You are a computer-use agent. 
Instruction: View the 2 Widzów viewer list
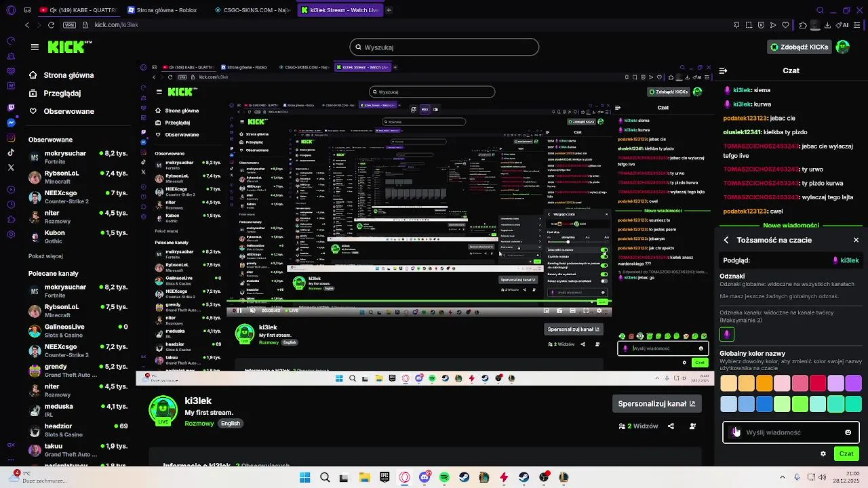638,426
